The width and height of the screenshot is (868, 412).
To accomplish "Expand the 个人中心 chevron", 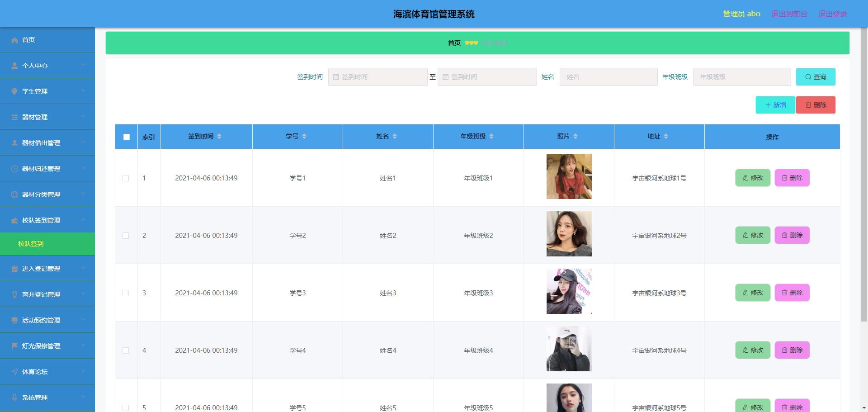I will click(x=84, y=65).
